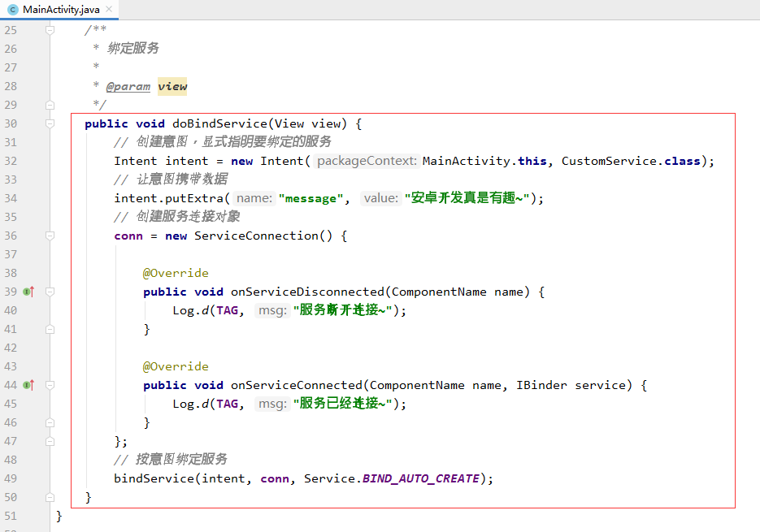
Task: Click the doBindService method name
Action: 219,123
